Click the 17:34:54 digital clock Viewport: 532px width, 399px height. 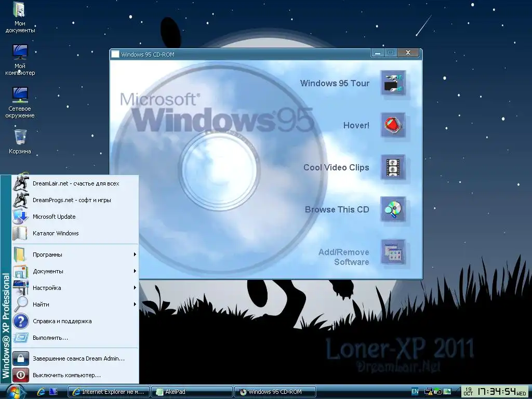pos(496,392)
